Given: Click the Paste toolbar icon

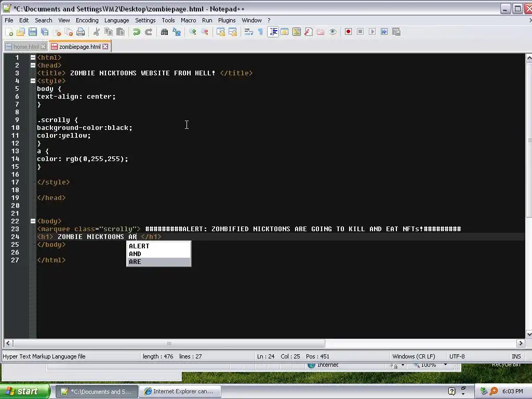Looking at the screenshot, I should pos(121,32).
